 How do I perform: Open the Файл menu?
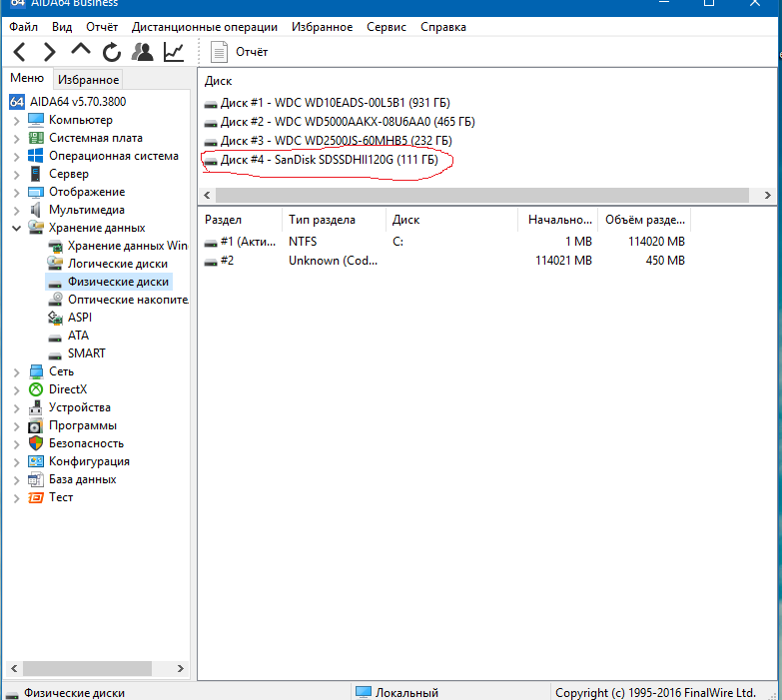(x=23, y=27)
